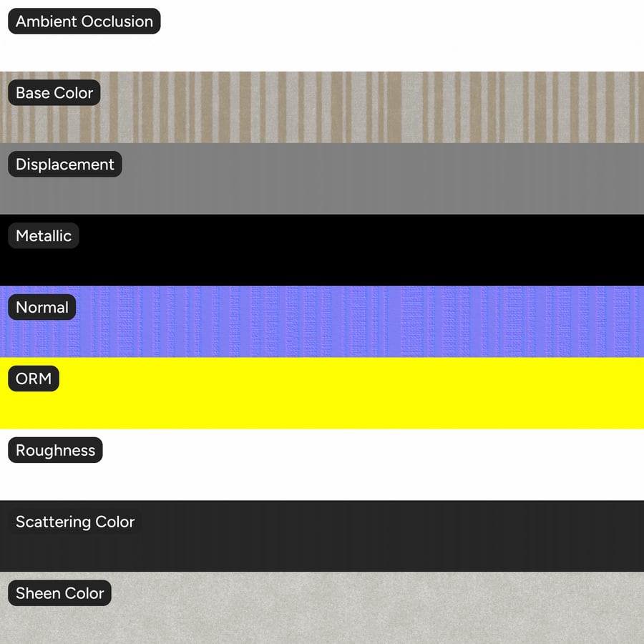This screenshot has height=644, width=644.
Task: Open the dark Scattering Color texture strip
Action: click(x=322, y=536)
